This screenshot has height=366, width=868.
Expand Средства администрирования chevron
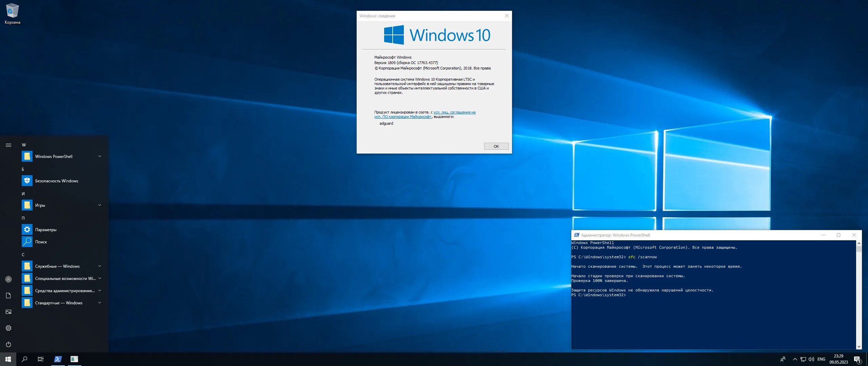100,290
